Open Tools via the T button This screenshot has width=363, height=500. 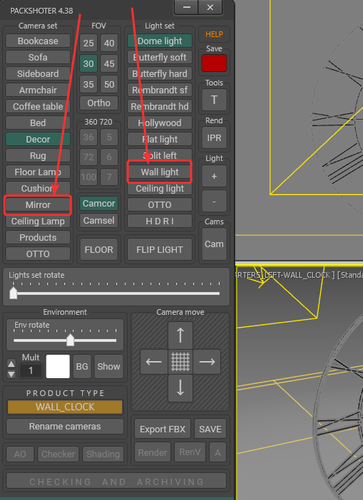click(x=214, y=100)
